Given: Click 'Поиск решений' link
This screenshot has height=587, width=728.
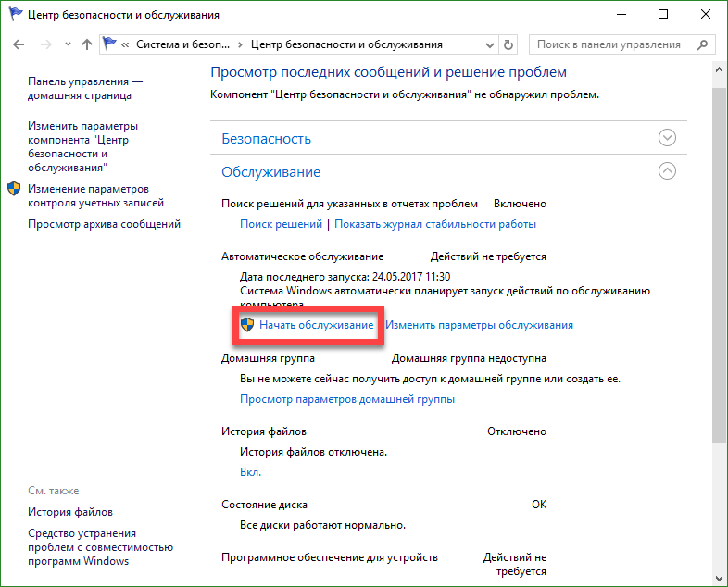Looking at the screenshot, I should pyautogui.click(x=281, y=224).
